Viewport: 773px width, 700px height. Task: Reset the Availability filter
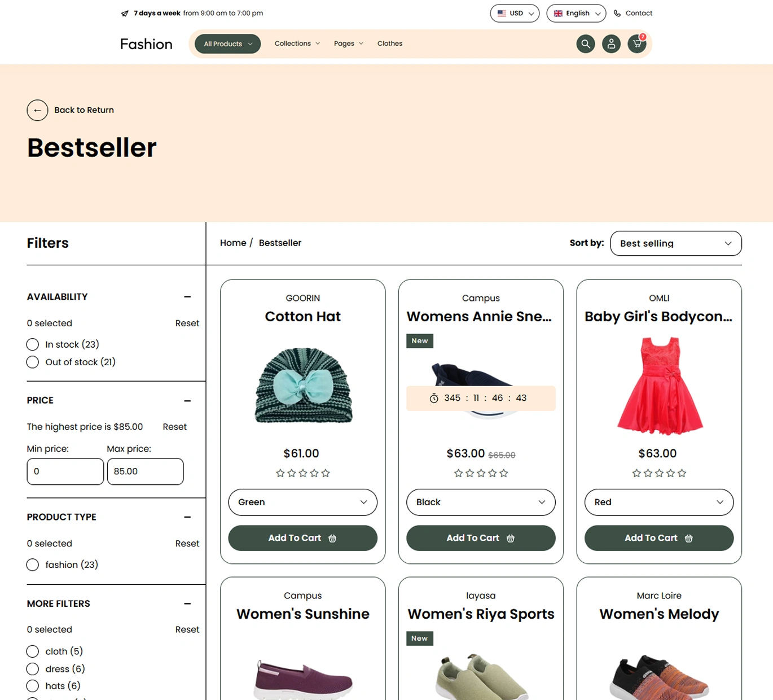point(187,323)
